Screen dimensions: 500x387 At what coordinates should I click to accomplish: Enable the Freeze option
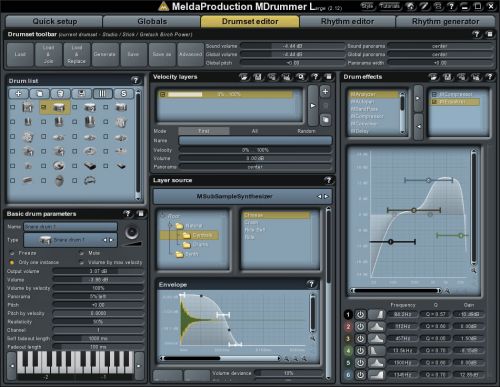(x=12, y=253)
